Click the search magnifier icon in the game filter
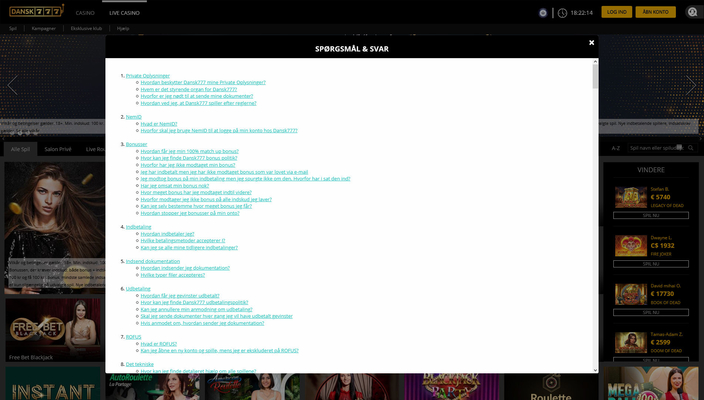Viewport: 704px width, 400px height. [691, 148]
